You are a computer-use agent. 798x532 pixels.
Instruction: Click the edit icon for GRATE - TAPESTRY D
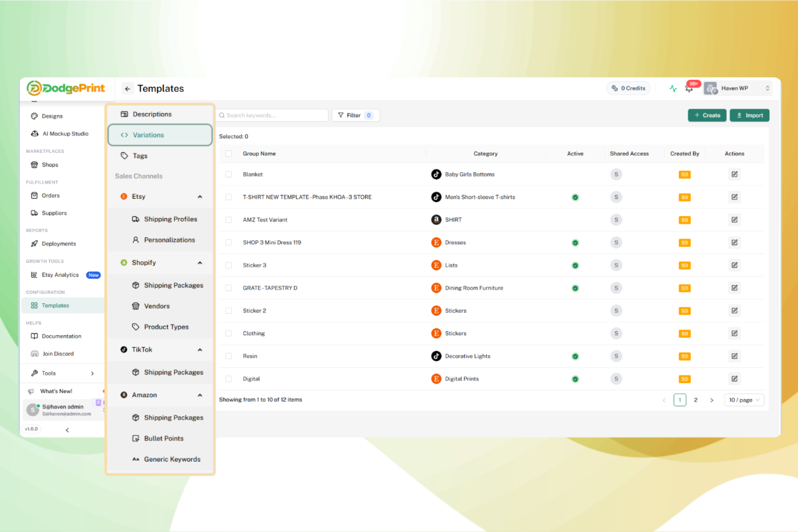734,288
